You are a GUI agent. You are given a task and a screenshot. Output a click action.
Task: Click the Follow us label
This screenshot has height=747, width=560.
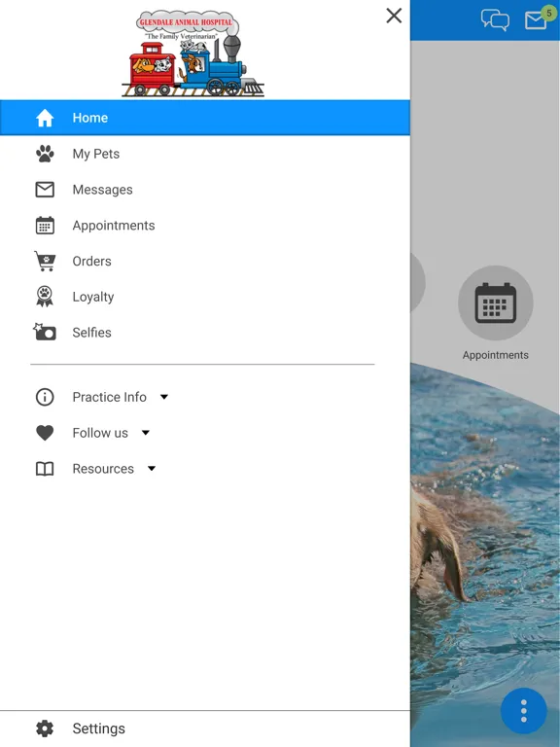[100, 433]
